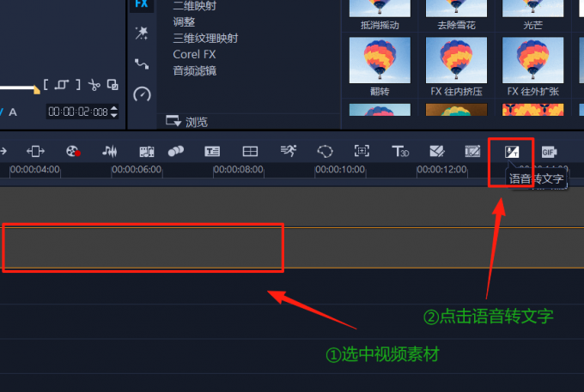Viewport: 584px width, 392px height.
Task: Click the white preview scrubber bar
Action: point(17,87)
